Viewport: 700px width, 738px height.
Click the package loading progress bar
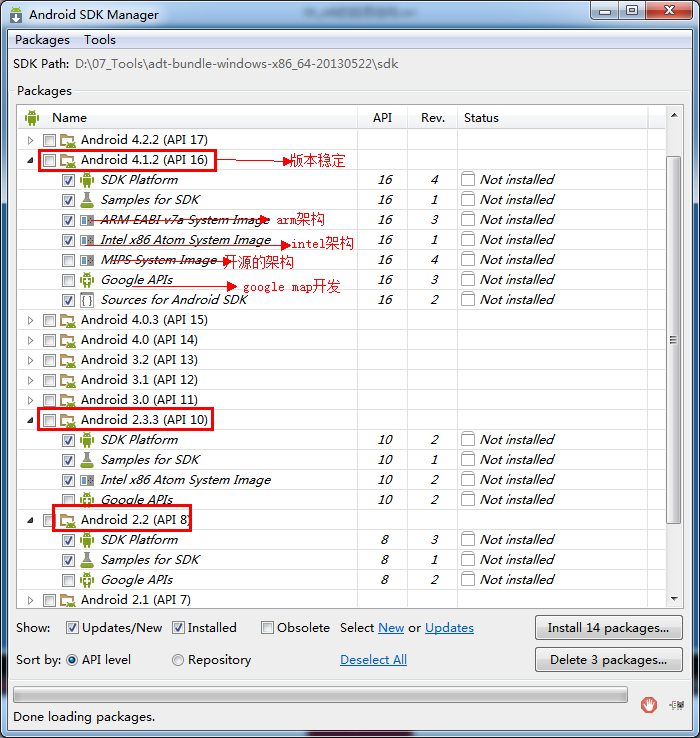tap(320, 694)
